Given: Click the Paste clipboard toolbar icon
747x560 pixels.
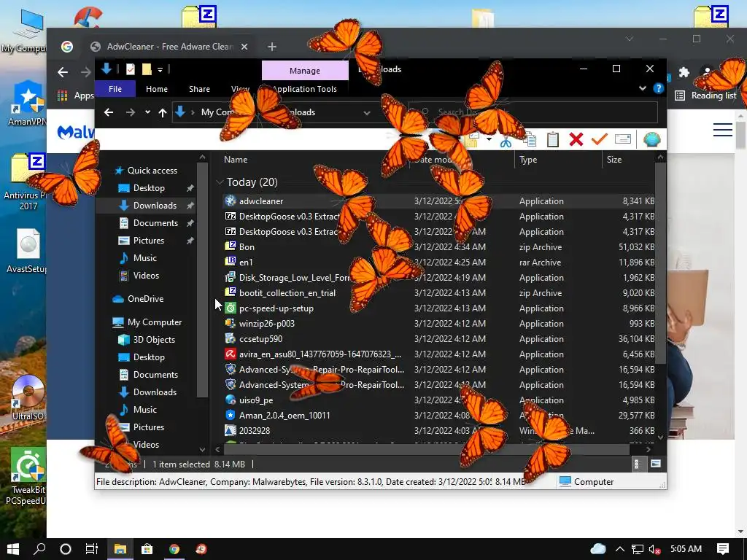Looking at the screenshot, I should 553,139.
